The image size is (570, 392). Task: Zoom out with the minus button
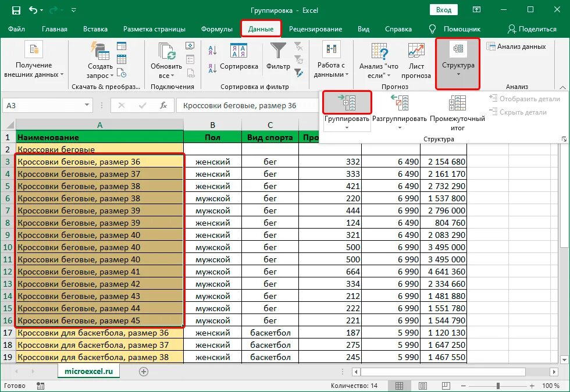click(x=464, y=386)
